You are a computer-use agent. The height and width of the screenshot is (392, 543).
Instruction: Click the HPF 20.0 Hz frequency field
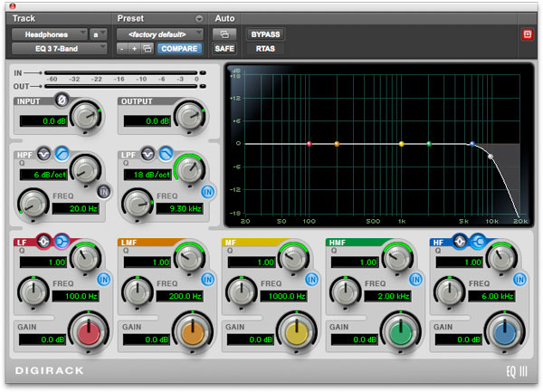[75, 209]
